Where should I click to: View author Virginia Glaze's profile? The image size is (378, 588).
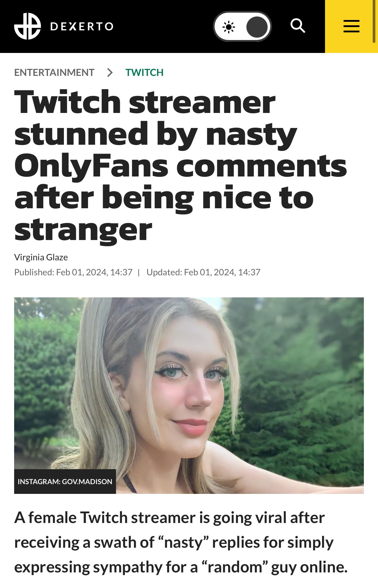41,257
